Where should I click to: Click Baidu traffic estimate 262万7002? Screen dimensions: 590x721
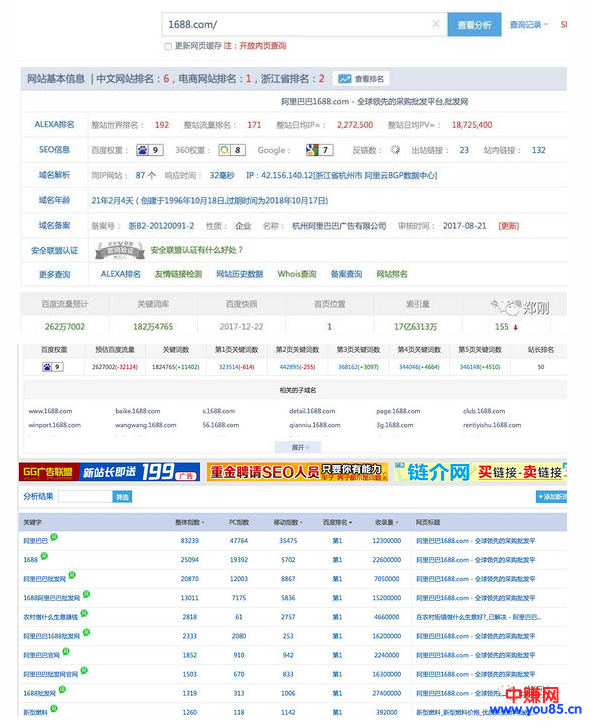click(x=65, y=327)
